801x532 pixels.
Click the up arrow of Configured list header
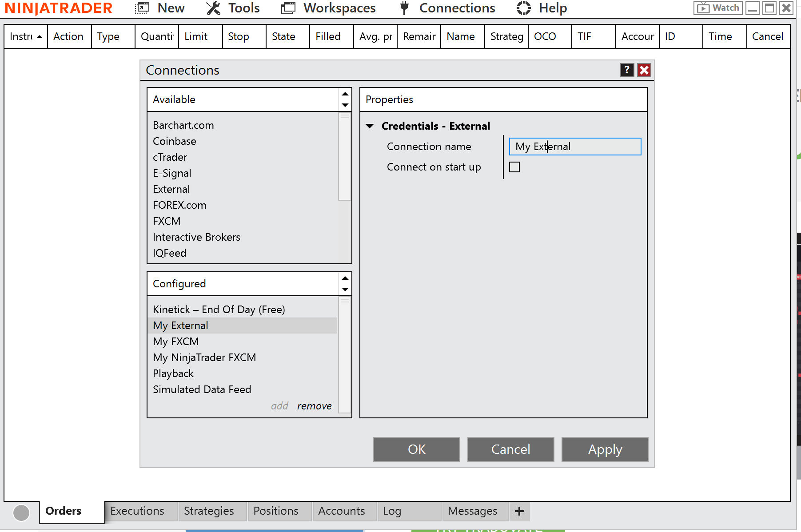[x=345, y=278]
